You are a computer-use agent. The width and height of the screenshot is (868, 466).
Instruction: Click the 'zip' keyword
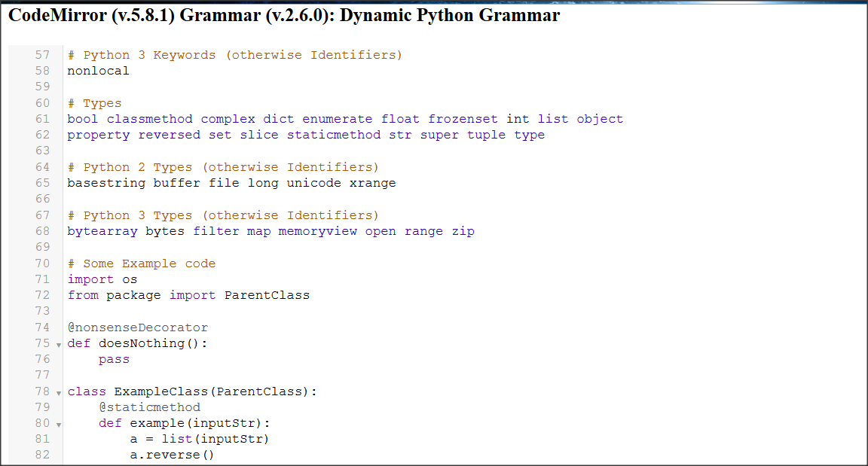pos(463,232)
